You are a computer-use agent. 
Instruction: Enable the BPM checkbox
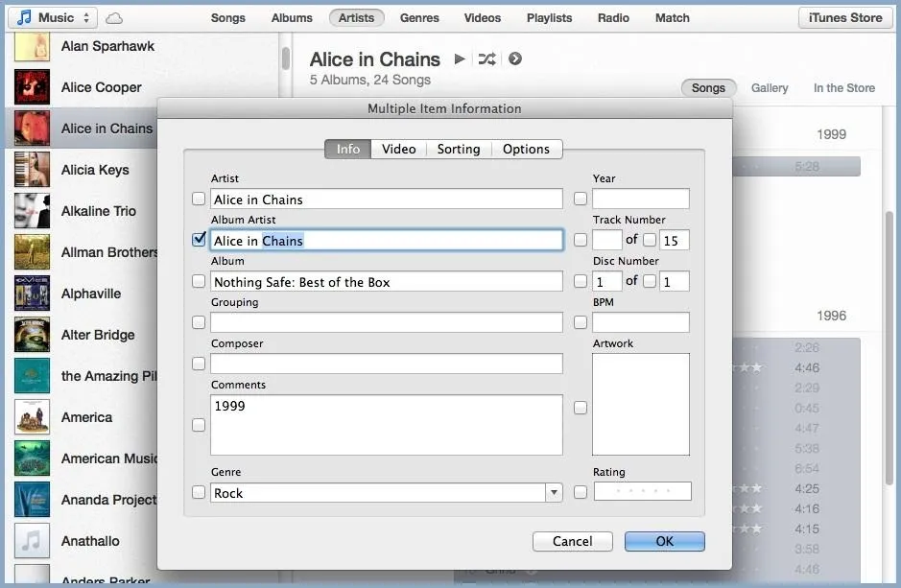(x=581, y=322)
